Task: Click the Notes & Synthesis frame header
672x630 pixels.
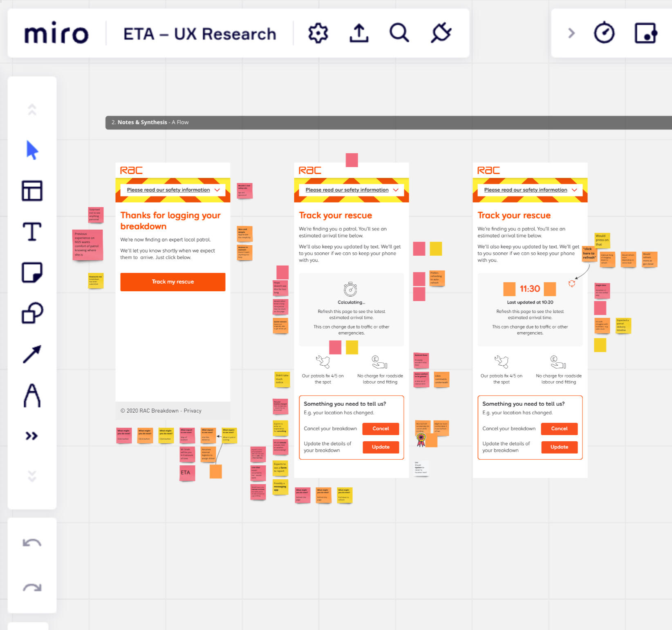Action: tap(150, 122)
